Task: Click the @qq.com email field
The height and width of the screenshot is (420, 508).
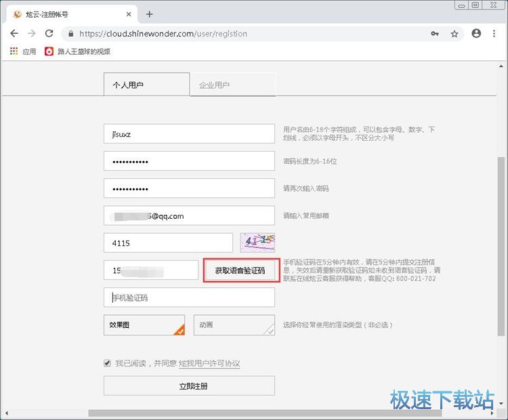Action: tap(189, 215)
